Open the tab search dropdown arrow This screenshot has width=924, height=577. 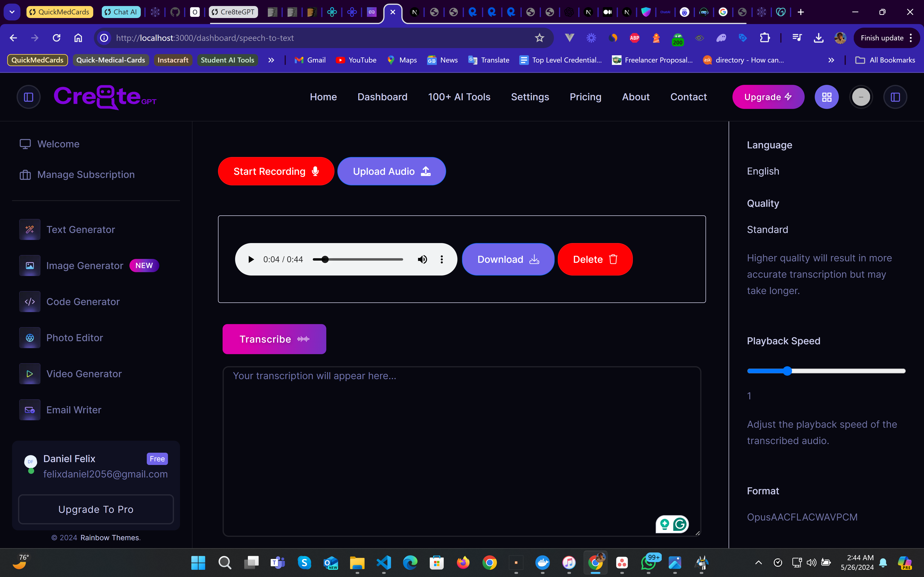point(12,12)
